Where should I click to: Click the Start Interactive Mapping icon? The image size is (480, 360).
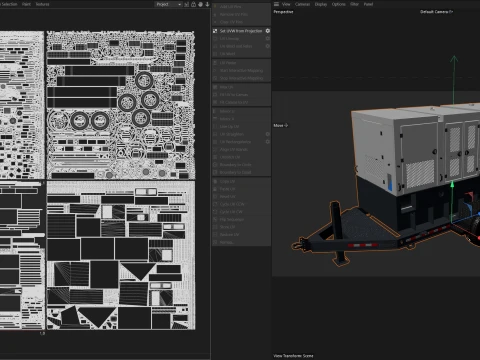215,70
